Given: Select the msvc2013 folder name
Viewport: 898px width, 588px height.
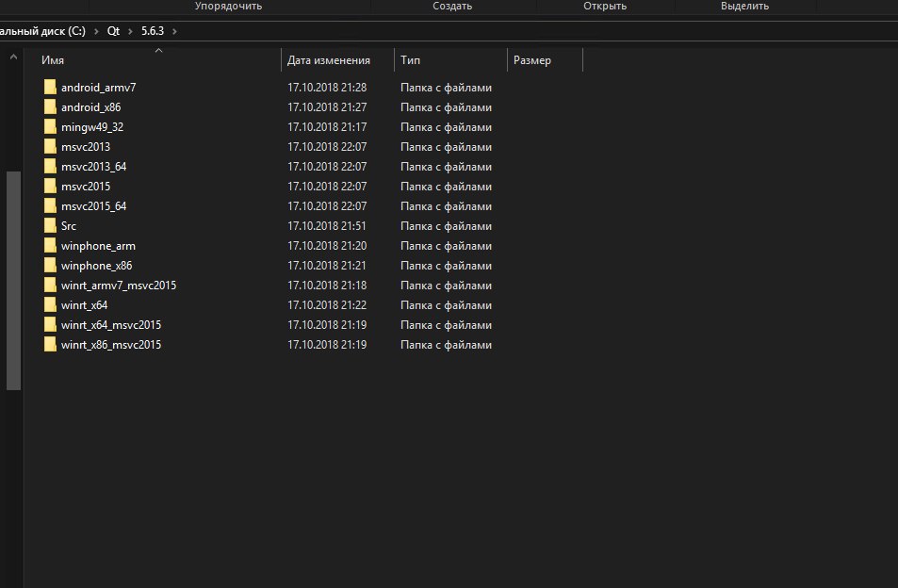Looking at the screenshot, I should point(86,147).
